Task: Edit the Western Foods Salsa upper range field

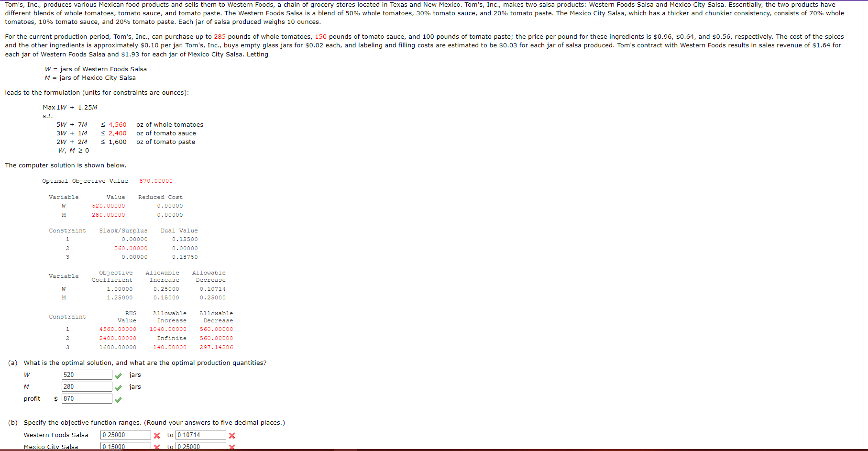Action: (x=201, y=435)
